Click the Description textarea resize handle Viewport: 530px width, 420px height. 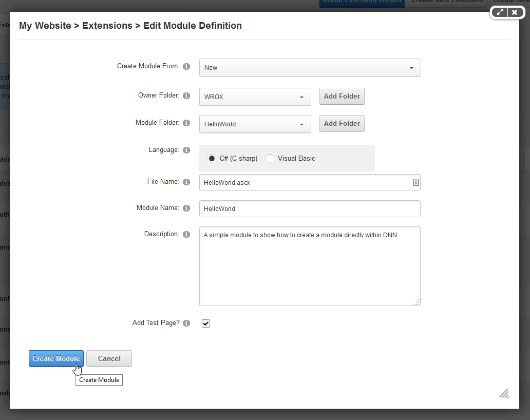point(417,302)
